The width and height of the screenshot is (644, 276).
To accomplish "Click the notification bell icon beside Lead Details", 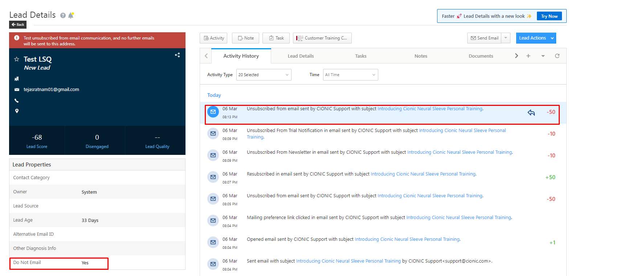I will point(71,15).
